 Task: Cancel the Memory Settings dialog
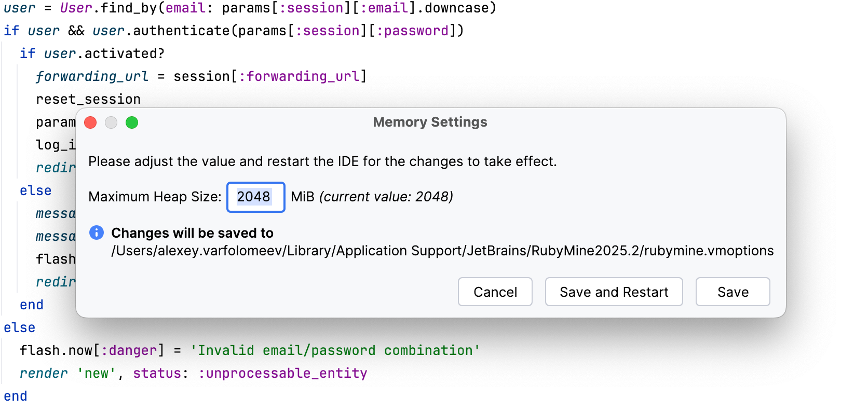pos(495,292)
